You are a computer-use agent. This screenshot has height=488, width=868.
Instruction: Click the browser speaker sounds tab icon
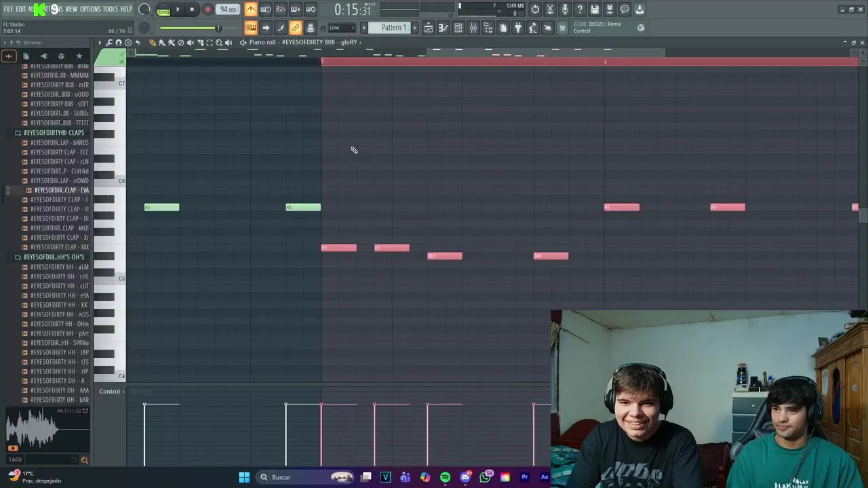pos(44,56)
